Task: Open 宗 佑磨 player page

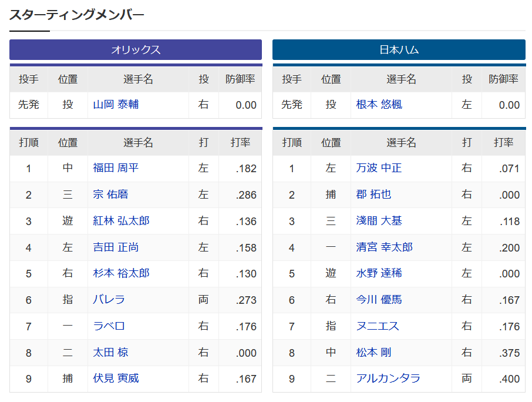Action: [110, 195]
